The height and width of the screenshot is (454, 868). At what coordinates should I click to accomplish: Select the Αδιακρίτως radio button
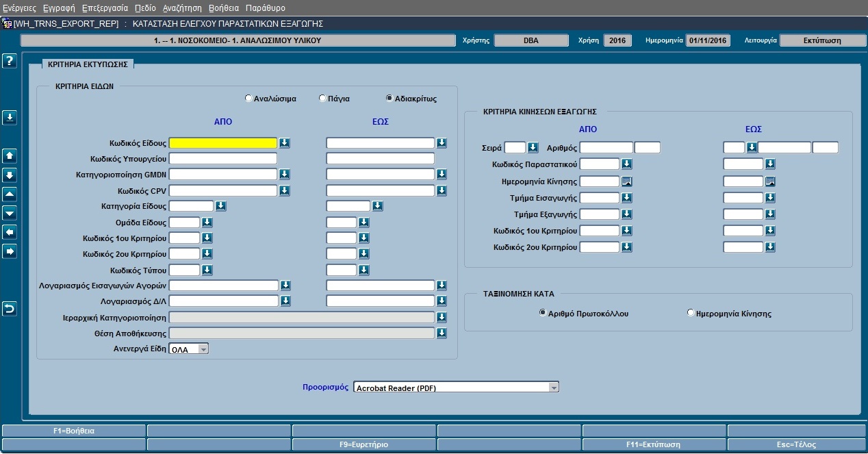(390, 99)
